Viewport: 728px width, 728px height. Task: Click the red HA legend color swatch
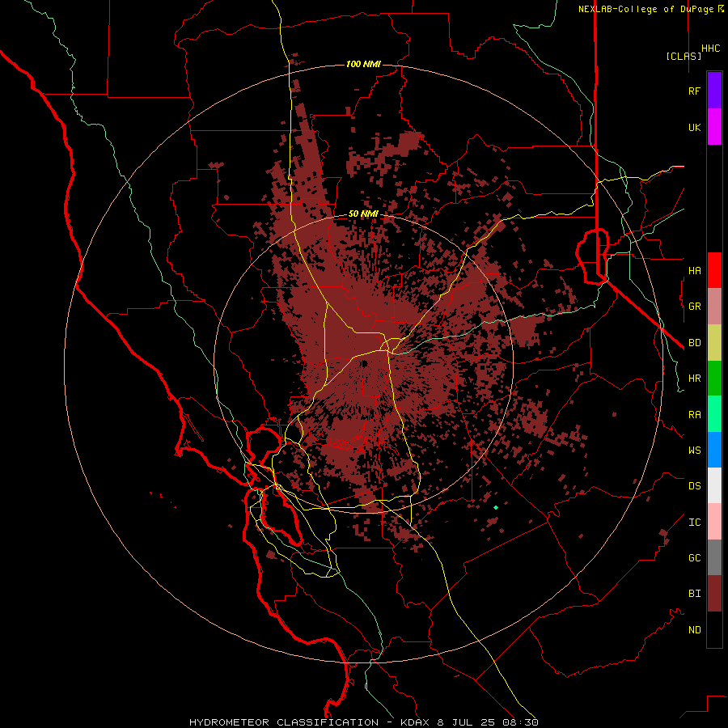pyautogui.click(x=714, y=270)
